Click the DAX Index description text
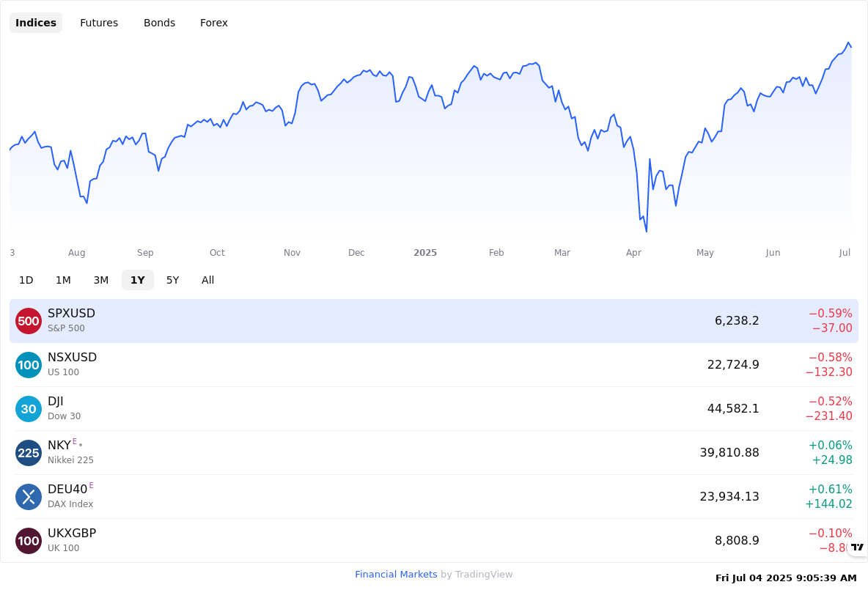The height and width of the screenshot is (601, 868). point(70,504)
